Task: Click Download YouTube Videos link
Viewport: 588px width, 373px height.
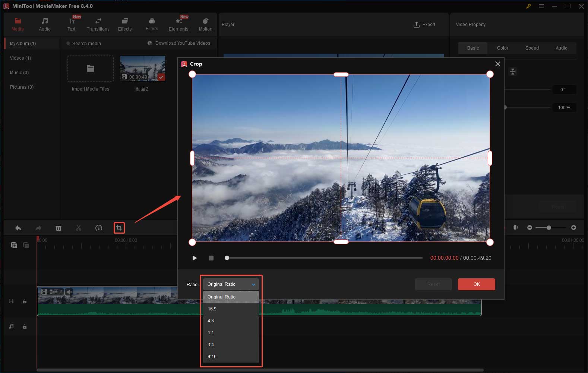Action: (x=179, y=43)
